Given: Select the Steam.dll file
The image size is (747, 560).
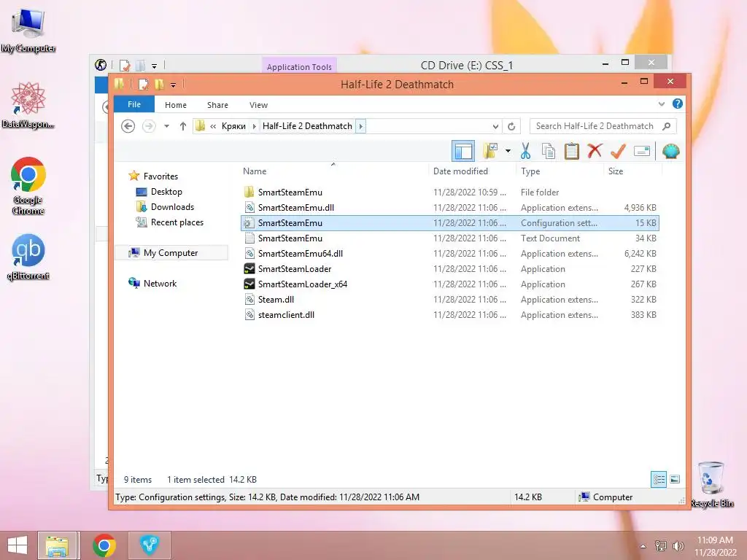Looking at the screenshot, I should tap(449, 300).
